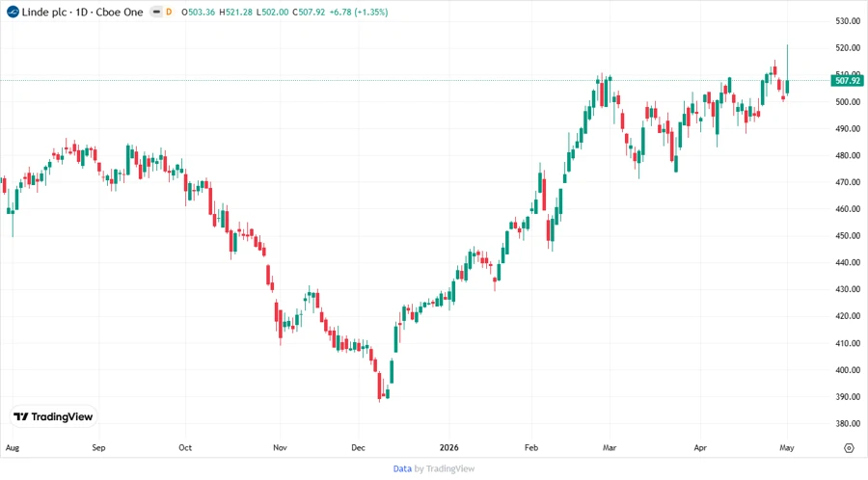Click the Oct label on time axis
Viewport: 868px width, 480px height.
pos(185,447)
